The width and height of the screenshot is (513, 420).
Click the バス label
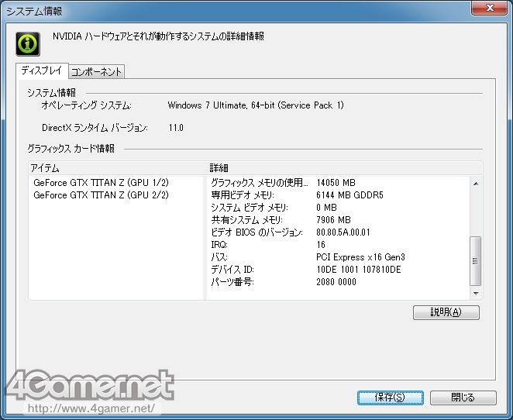pyautogui.click(x=219, y=257)
